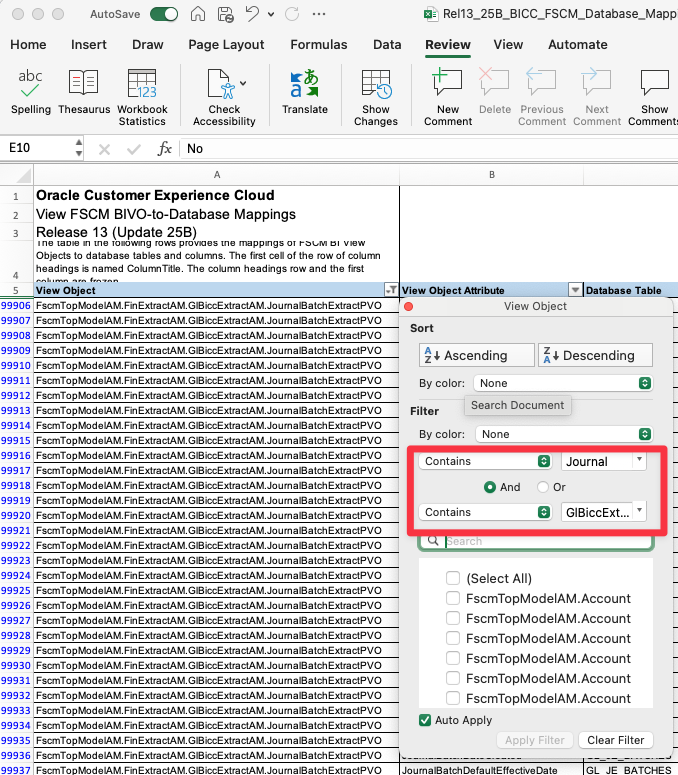Viewport: 678px width, 775px height.
Task: Toggle the AutoSave switch
Action: (x=164, y=15)
